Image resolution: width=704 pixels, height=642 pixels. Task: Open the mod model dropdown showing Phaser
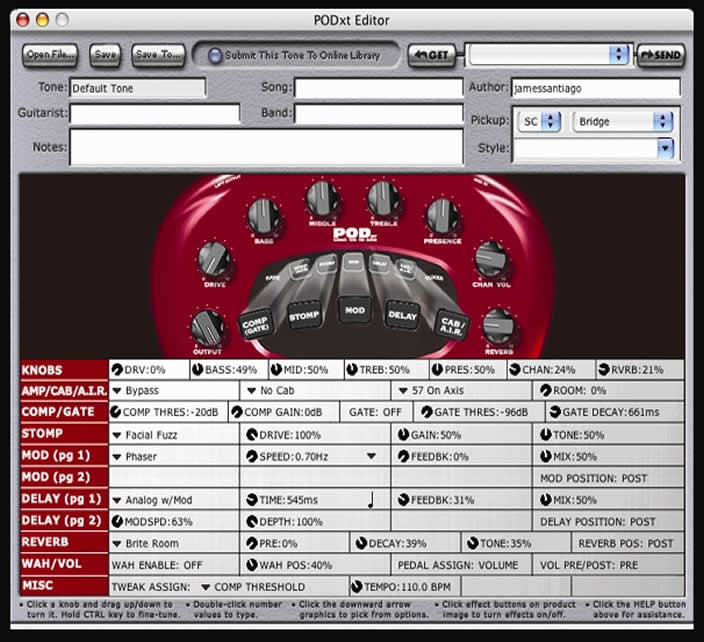[117, 457]
